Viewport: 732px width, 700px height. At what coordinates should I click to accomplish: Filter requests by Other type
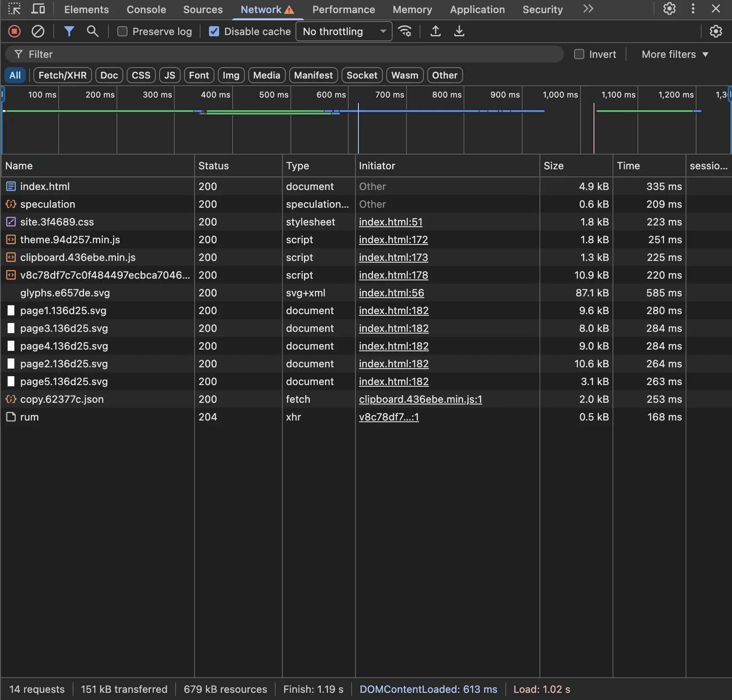coord(445,75)
